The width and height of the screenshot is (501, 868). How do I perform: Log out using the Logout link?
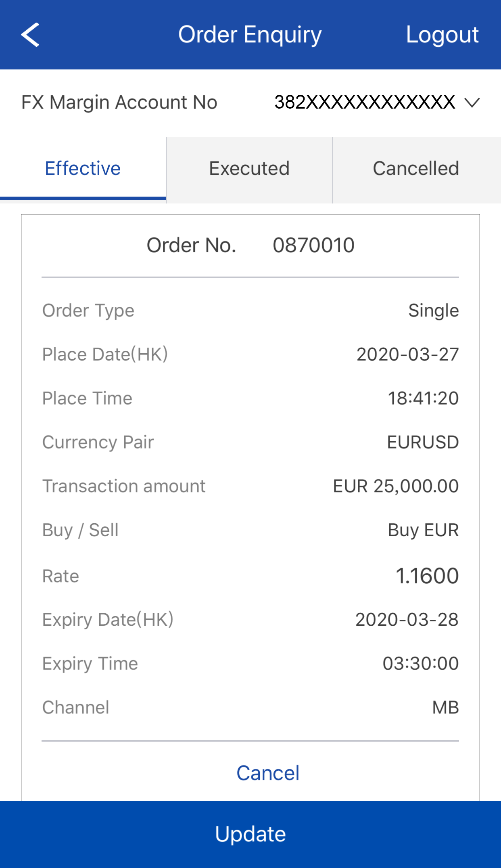tap(442, 35)
